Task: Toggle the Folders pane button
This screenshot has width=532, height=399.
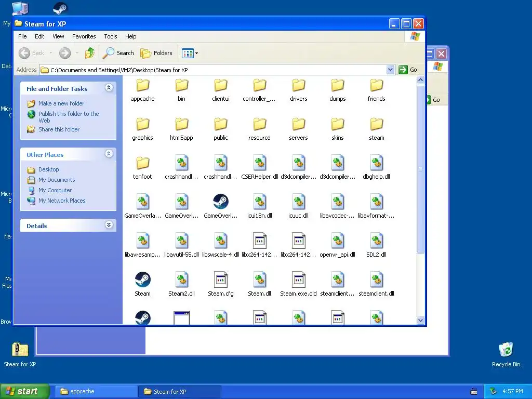Action: pos(156,53)
